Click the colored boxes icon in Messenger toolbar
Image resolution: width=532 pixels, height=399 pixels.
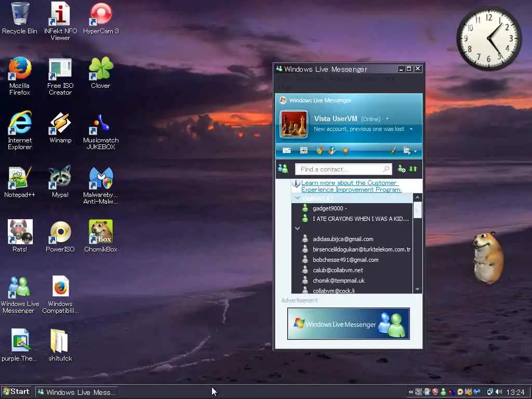click(x=332, y=150)
